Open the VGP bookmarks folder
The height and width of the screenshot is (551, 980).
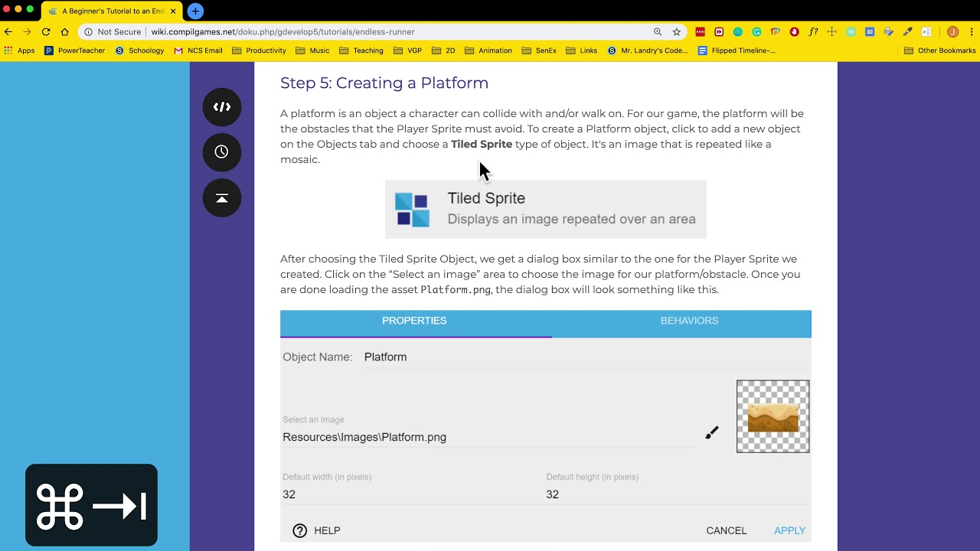(x=407, y=51)
